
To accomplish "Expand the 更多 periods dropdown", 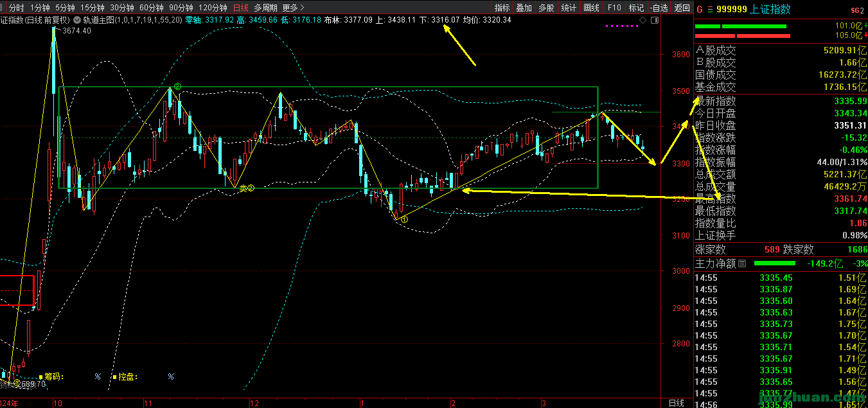I will click(292, 8).
